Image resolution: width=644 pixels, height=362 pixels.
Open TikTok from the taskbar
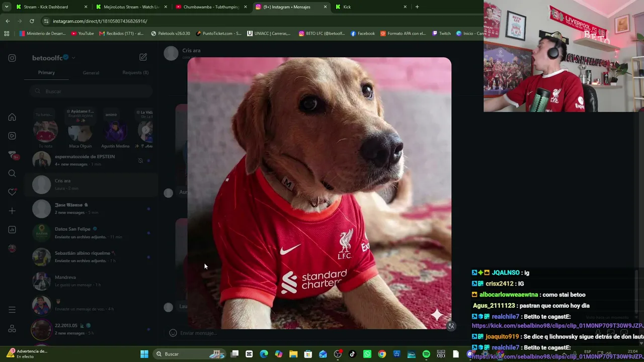(x=352, y=354)
